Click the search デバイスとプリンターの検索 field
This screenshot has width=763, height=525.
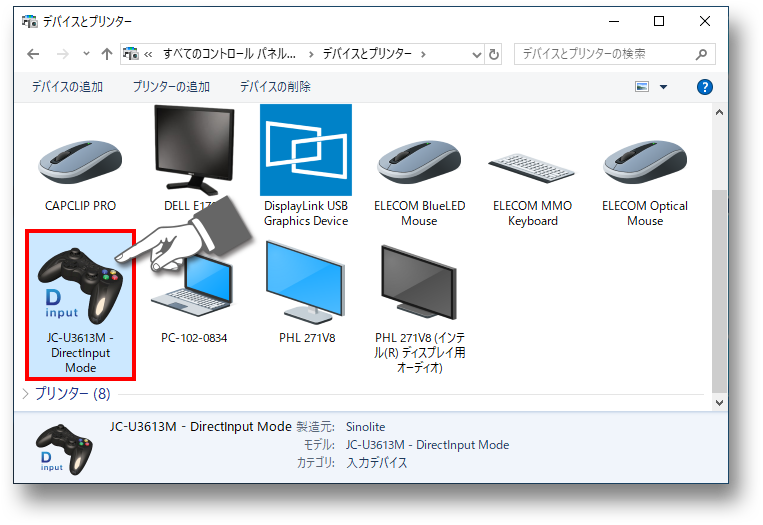(x=615, y=54)
